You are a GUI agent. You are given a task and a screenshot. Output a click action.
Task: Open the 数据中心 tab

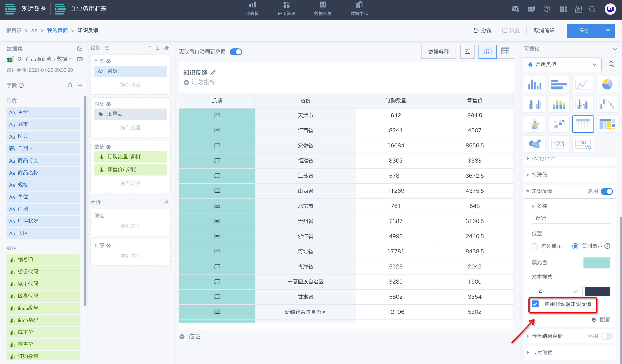coord(359,9)
